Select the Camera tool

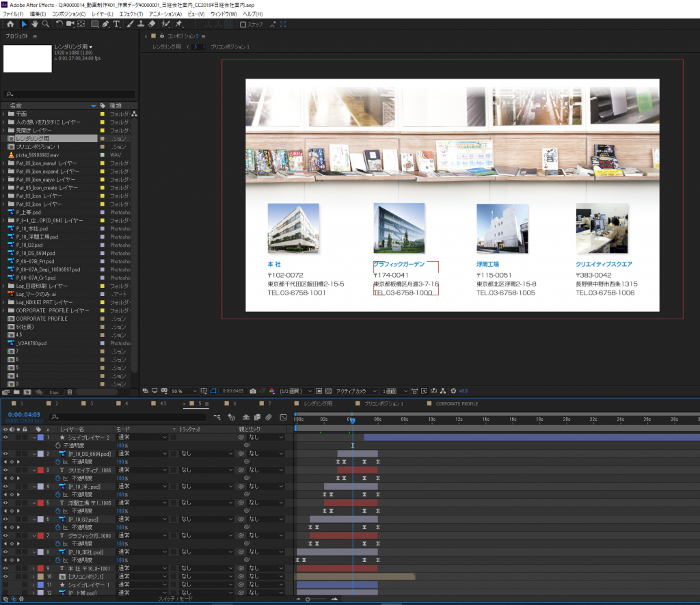[x=70, y=24]
